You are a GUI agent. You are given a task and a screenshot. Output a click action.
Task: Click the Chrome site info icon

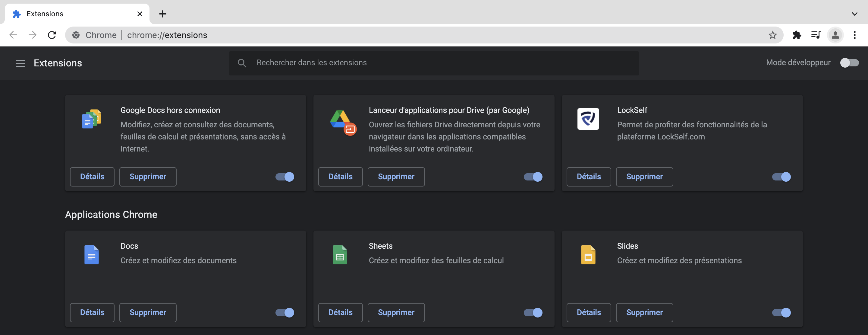[76, 35]
